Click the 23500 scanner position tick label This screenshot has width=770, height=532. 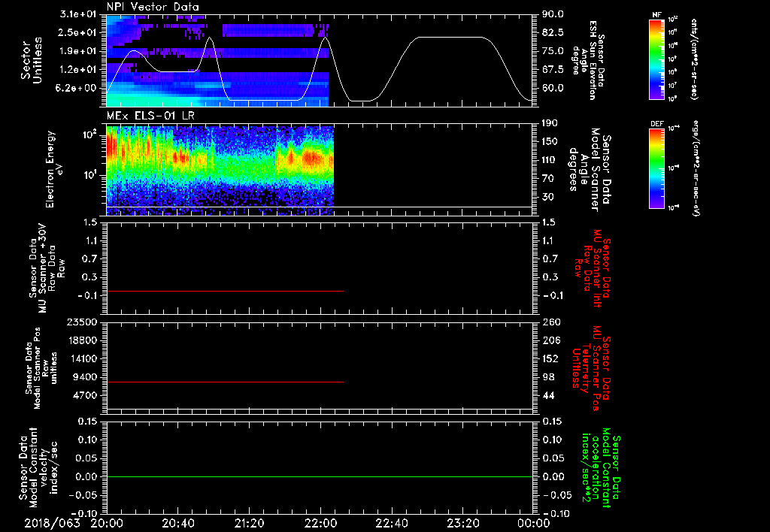83,322
